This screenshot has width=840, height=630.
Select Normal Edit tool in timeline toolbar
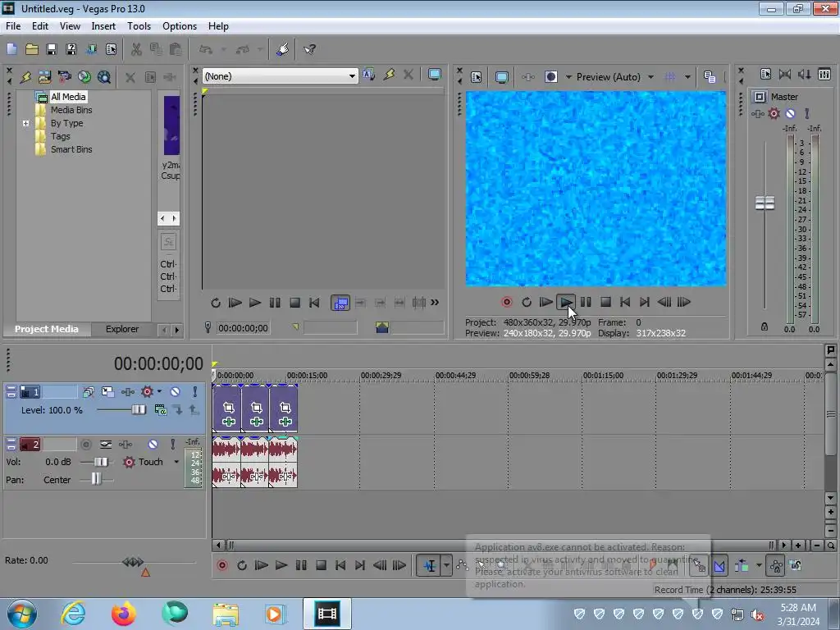(430, 565)
